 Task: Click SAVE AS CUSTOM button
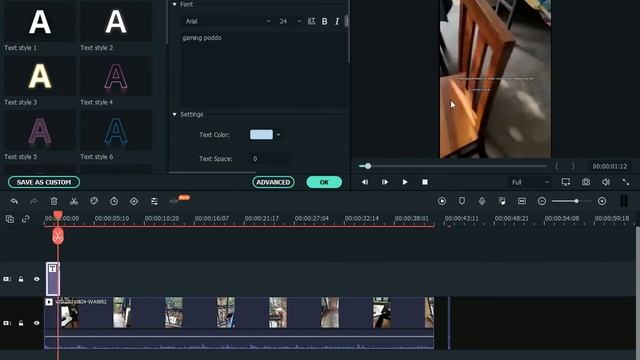tap(44, 182)
